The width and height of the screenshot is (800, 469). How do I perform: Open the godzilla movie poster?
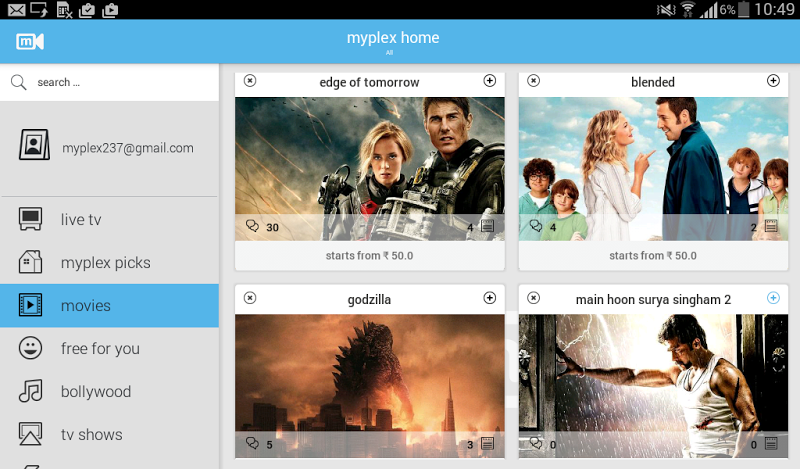pyautogui.click(x=370, y=386)
